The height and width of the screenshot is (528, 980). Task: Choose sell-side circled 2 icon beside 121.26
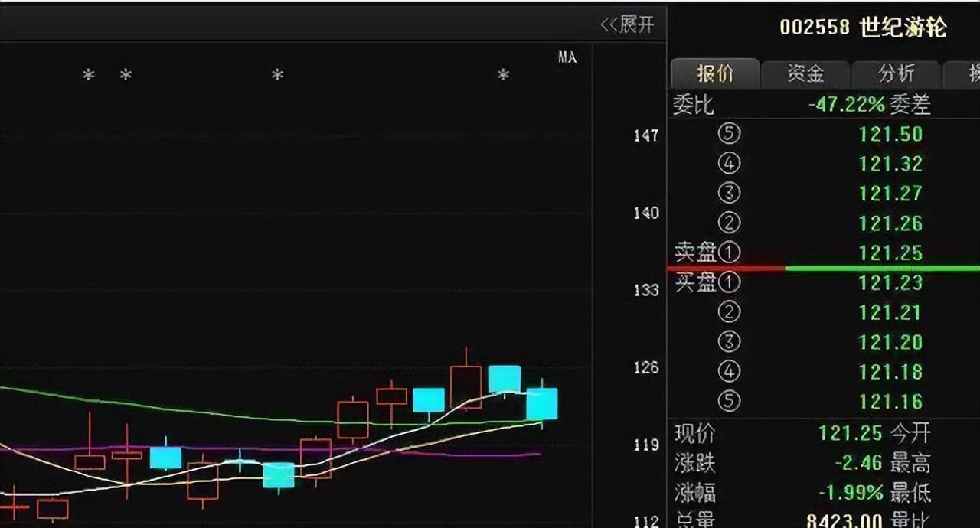[x=729, y=223]
